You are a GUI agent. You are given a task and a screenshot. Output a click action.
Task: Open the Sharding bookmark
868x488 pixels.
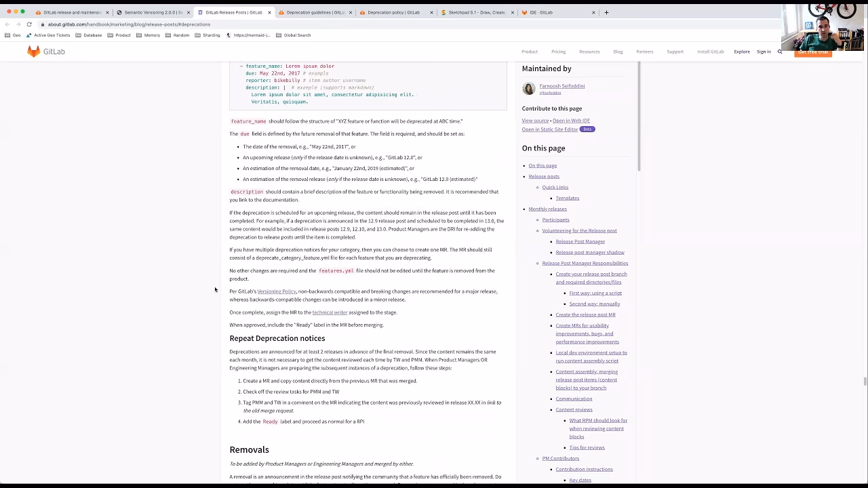coord(211,35)
